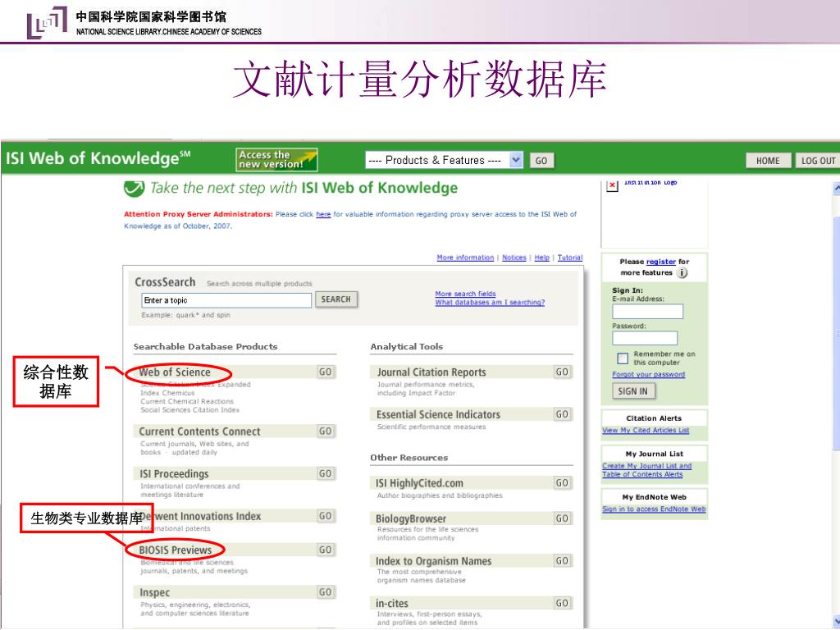Click the 'BiologyBrowser' title
The image size is (840, 630).
click(411, 518)
